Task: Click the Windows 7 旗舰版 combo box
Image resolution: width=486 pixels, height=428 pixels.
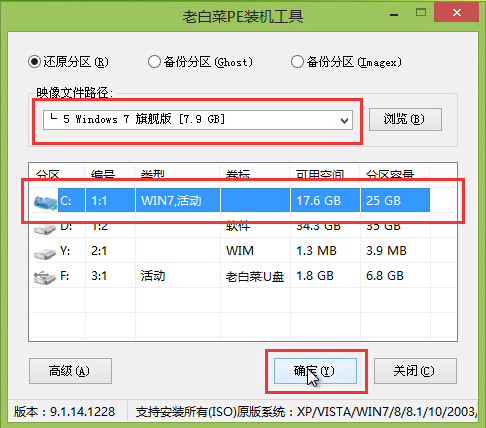Action: [x=198, y=120]
